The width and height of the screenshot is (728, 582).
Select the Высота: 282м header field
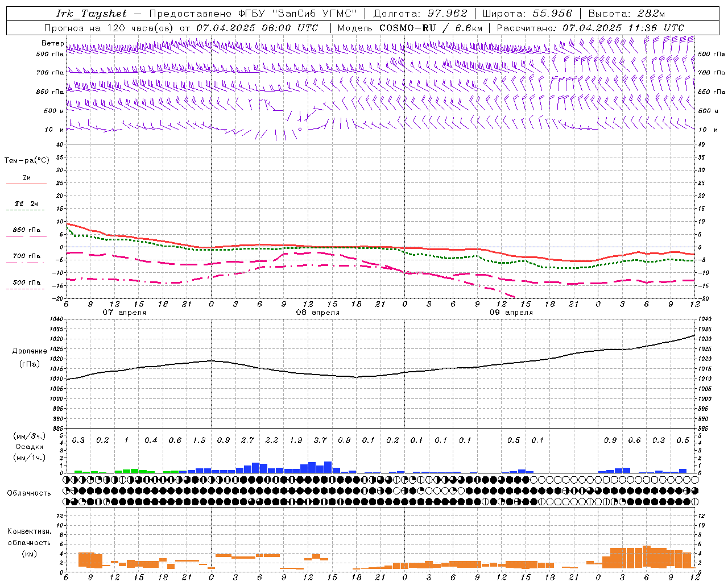pos(626,14)
